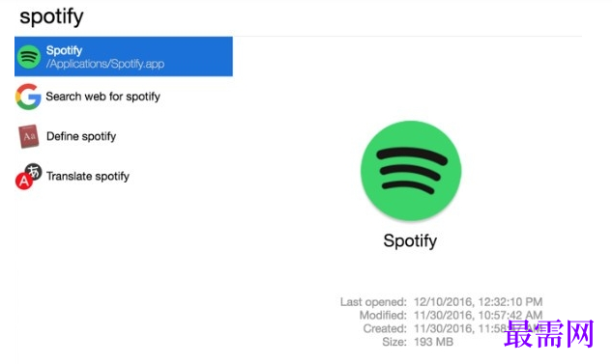Screen dimensions: 612x364
Task: Click the /Applications/Spotify.app path text
Action: click(105, 64)
